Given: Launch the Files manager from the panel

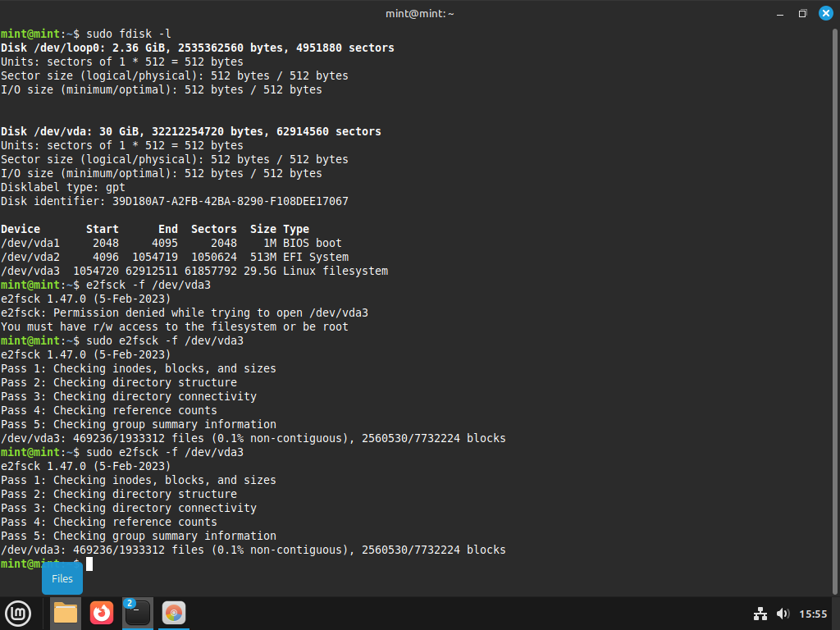Looking at the screenshot, I should pyautogui.click(x=65, y=613).
